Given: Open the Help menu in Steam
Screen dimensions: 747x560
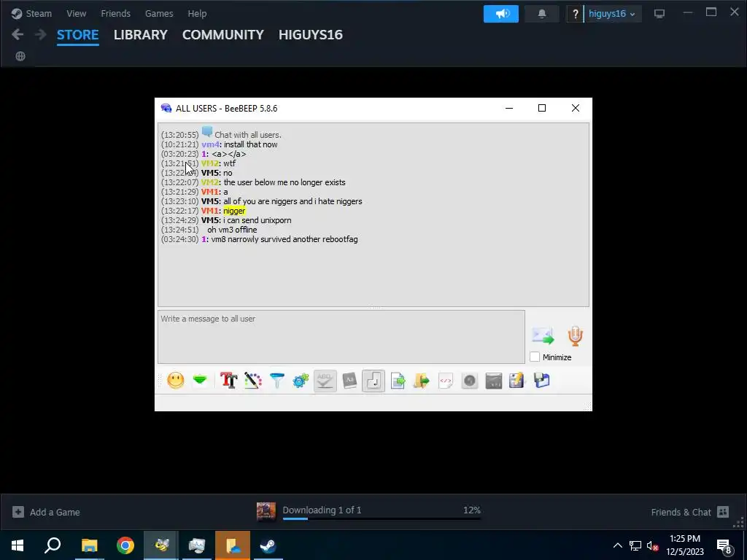Looking at the screenshot, I should click(197, 13).
